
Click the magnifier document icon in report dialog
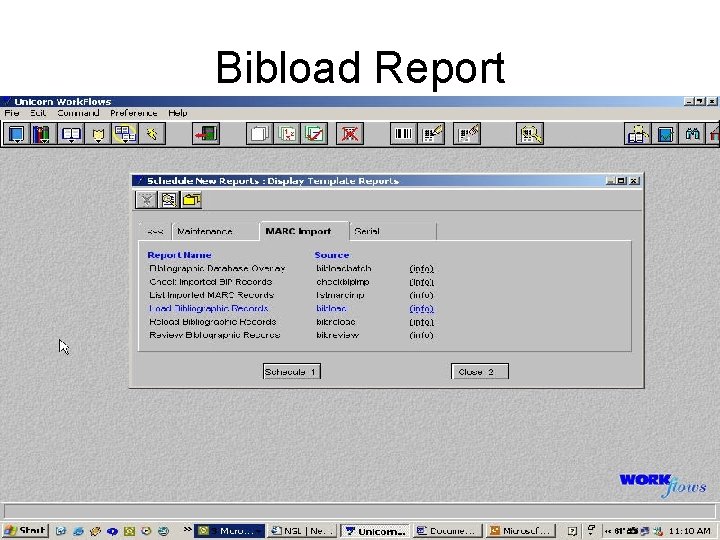(169, 200)
